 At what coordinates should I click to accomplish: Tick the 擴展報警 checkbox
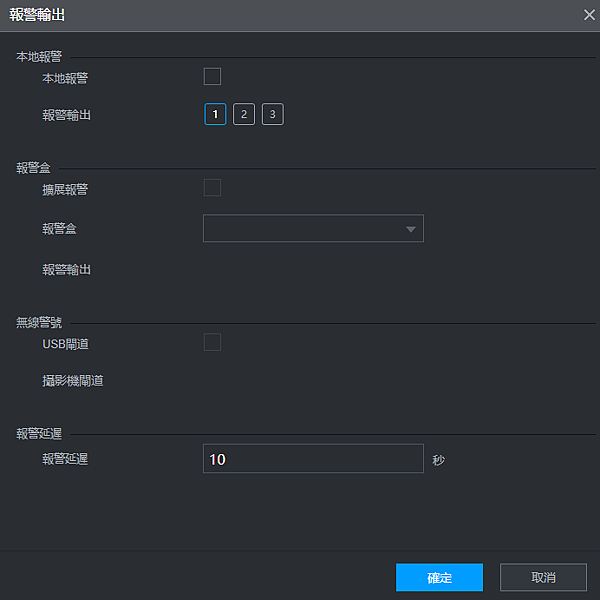(212, 188)
